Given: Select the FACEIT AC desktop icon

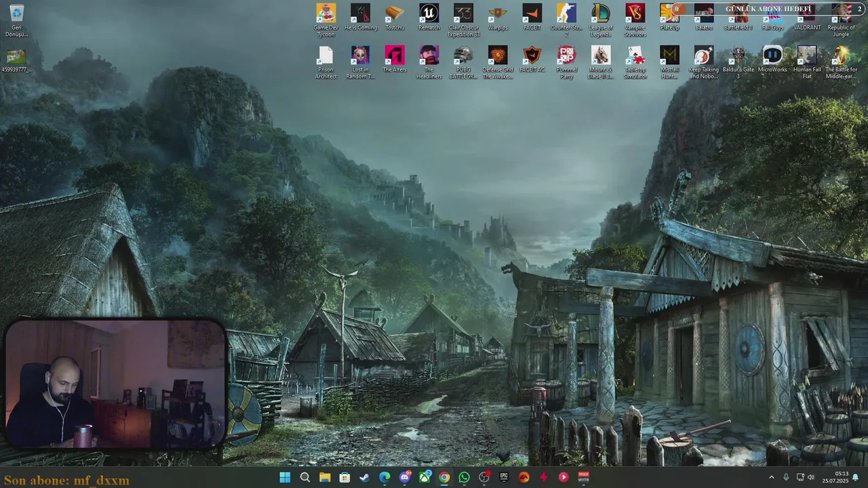Looking at the screenshot, I should (532, 60).
